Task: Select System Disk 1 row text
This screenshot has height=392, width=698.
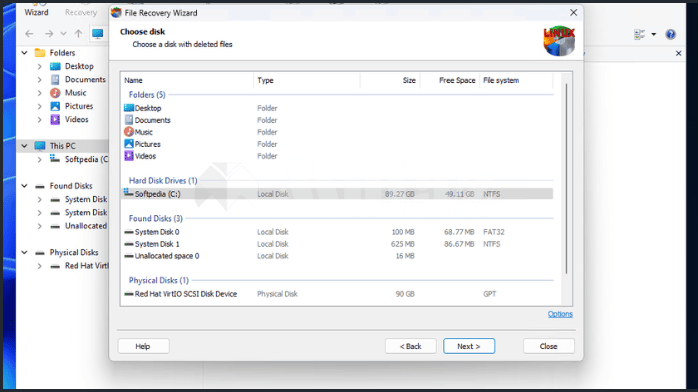Action: 157,244
